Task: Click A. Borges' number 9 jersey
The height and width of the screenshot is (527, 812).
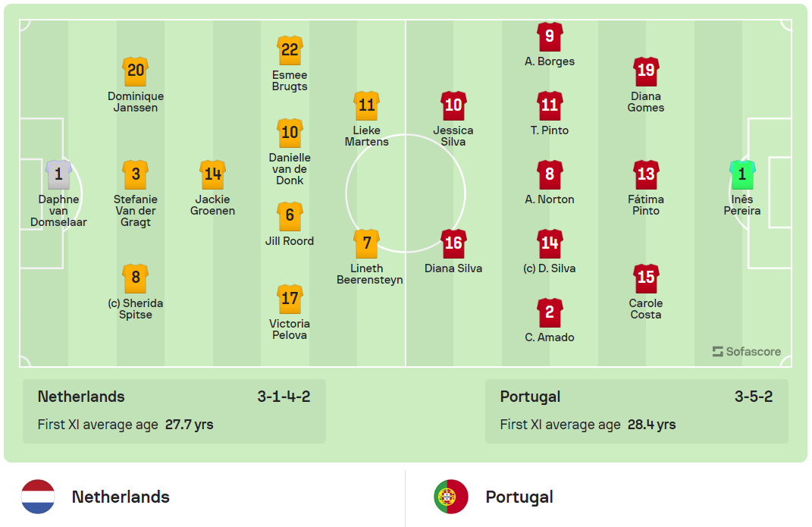Action: [550, 37]
